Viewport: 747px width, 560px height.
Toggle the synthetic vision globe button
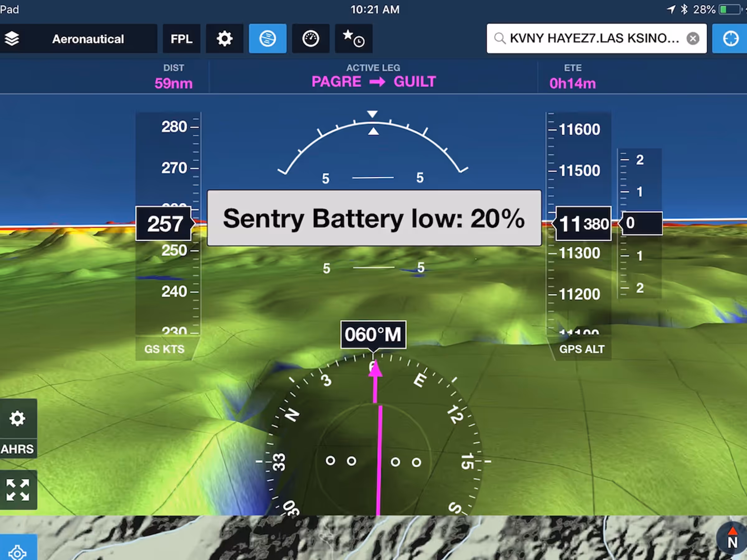click(x=267, y=39)
